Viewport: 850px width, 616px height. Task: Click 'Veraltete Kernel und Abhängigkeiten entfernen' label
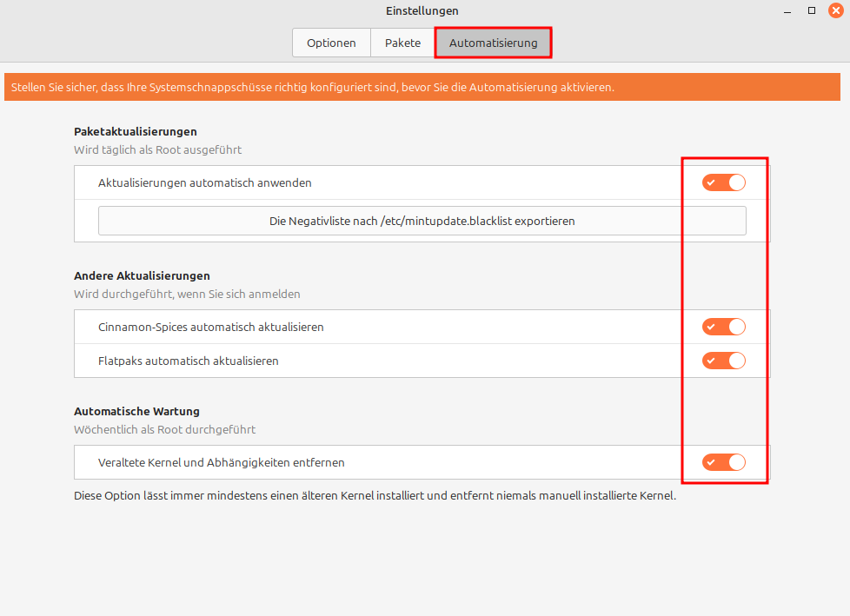click(222, 462)
